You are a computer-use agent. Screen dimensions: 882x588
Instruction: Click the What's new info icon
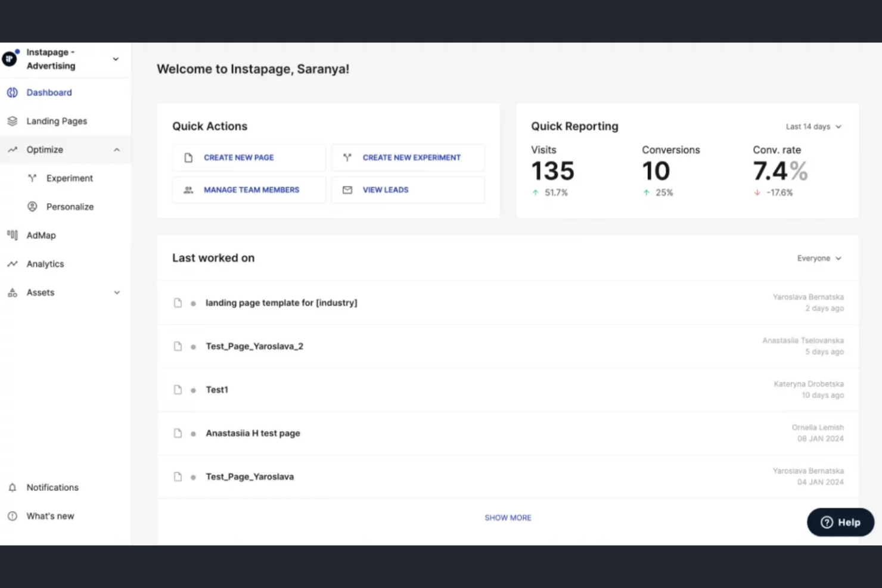coord(13,516)
